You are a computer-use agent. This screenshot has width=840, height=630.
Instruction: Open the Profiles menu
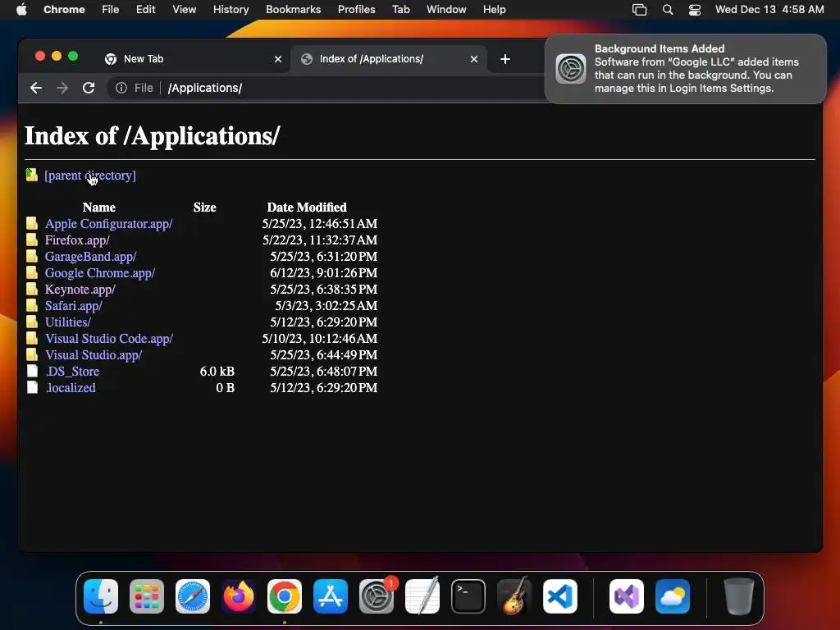(356, 10)
